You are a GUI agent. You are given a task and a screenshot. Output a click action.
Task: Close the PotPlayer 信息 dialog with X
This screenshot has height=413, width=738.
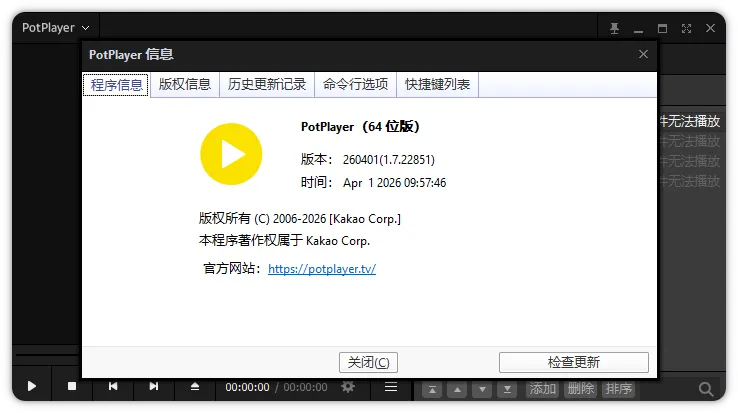643,54
